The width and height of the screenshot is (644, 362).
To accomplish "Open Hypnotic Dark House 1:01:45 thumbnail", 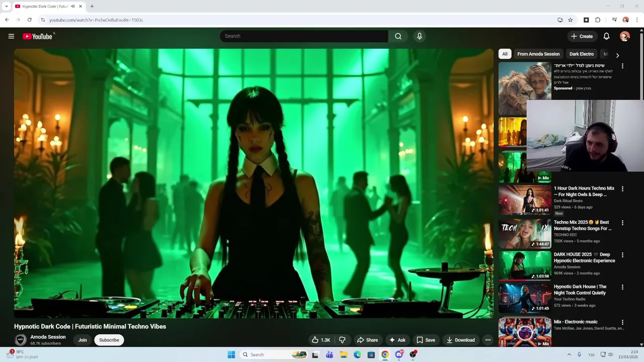I will click(x=525, y=298).
